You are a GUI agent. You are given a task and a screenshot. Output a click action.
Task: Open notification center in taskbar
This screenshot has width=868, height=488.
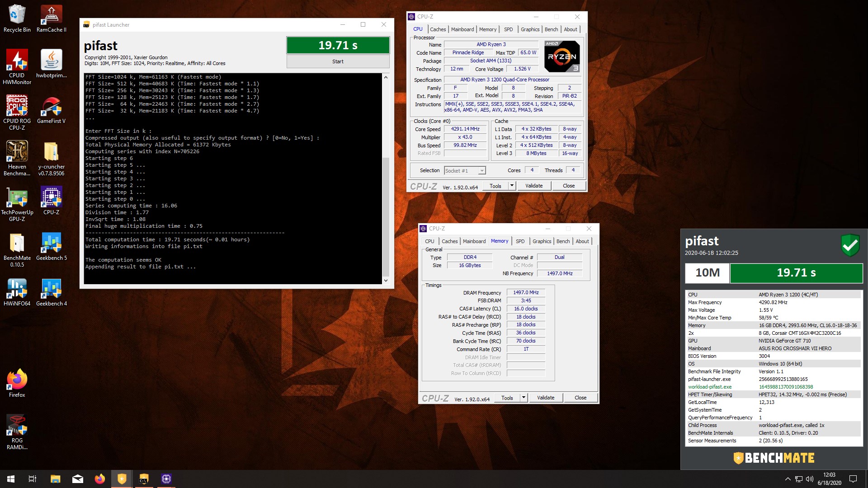(853, 479)
